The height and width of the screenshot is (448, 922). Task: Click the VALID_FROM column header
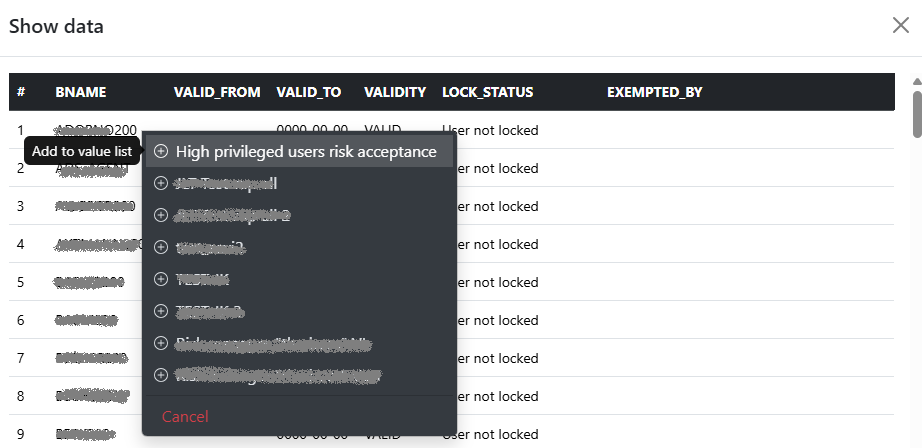tap(217, 92)
